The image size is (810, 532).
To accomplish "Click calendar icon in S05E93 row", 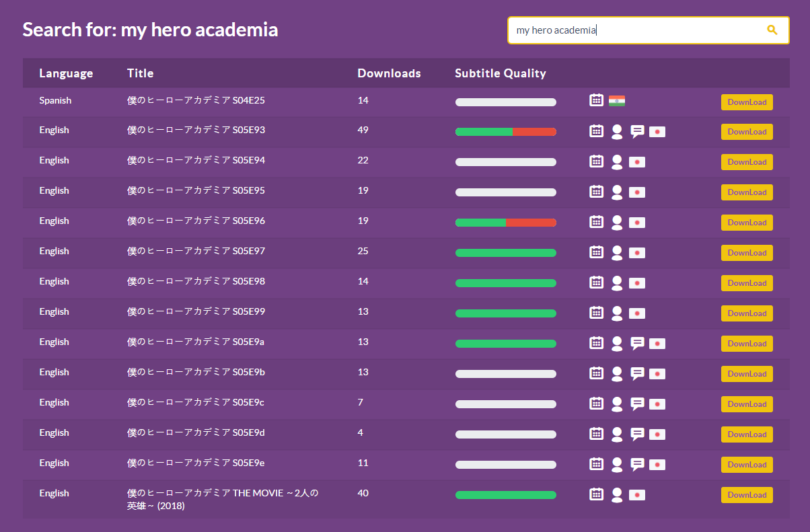I will (x=596, y=131).
